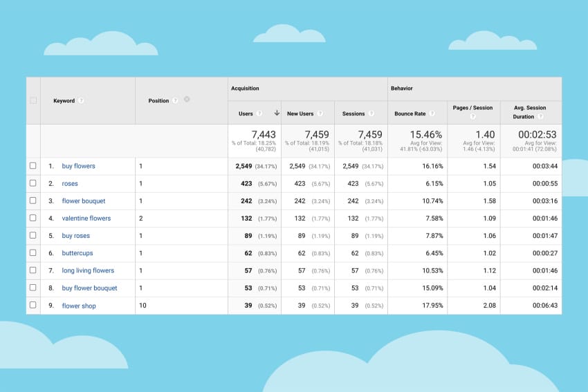Image resolution: width=588 pixels, height=392 pixels.
Task: Sort by the Sessions column header
Action: [x=353, y=113]
